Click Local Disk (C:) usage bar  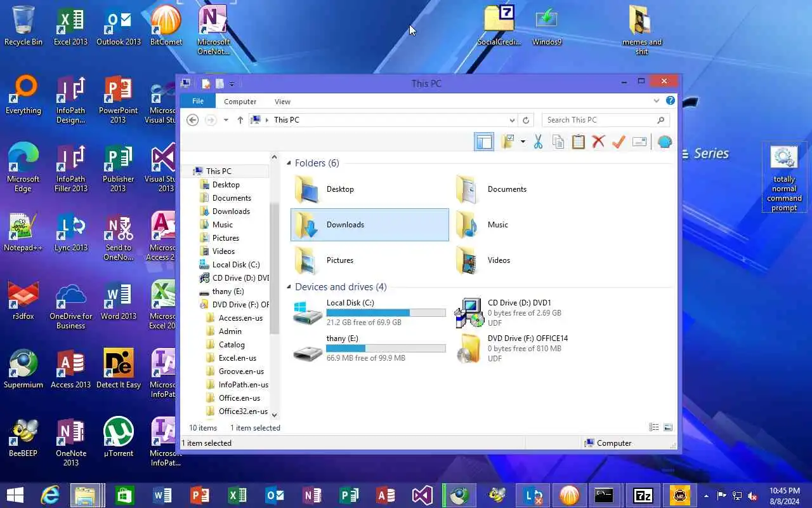click(x=386, y=313)
